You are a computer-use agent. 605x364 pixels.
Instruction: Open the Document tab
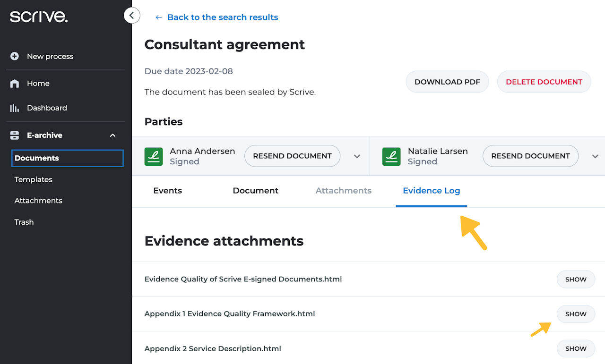pyautogui.click(x=255, y=191)
